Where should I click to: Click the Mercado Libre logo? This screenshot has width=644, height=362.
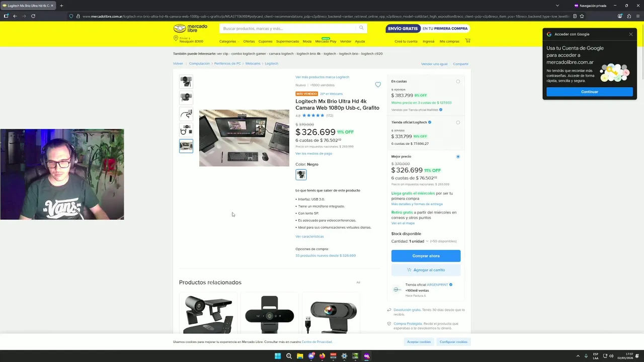[190, 29]
